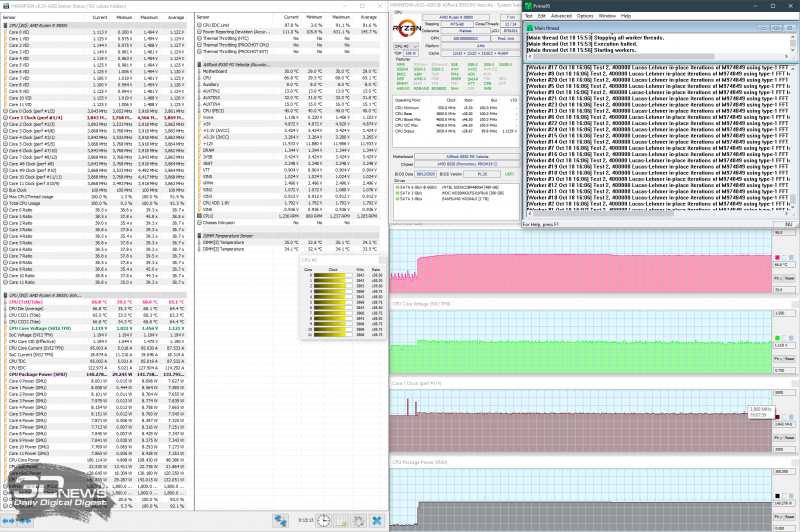
Task: Select the Total CPU Usage sensor row
Action: (94, 203)
